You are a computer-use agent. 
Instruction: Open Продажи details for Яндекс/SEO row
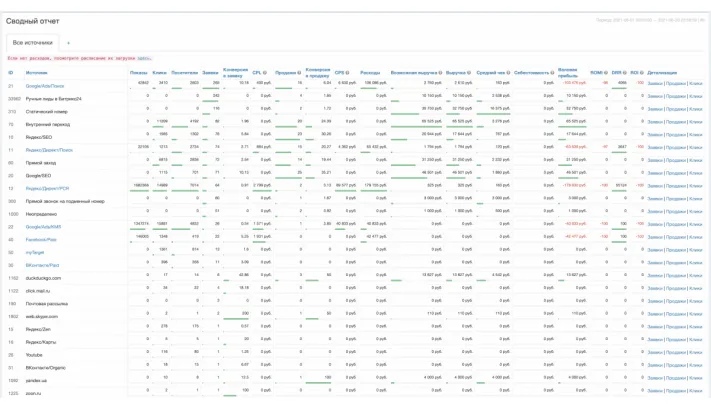676,135
